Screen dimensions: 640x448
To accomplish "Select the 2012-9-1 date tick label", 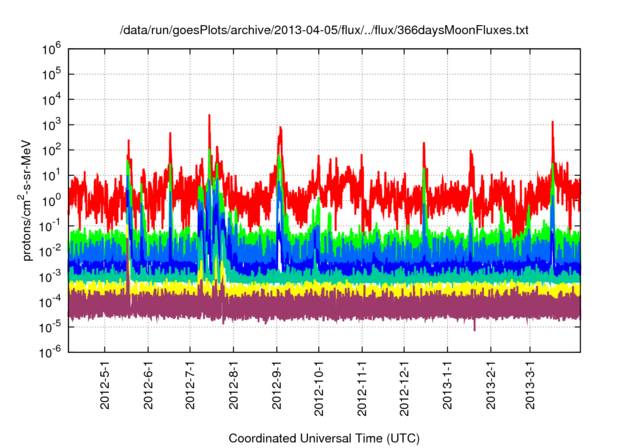I will click(x=277, y=385).
